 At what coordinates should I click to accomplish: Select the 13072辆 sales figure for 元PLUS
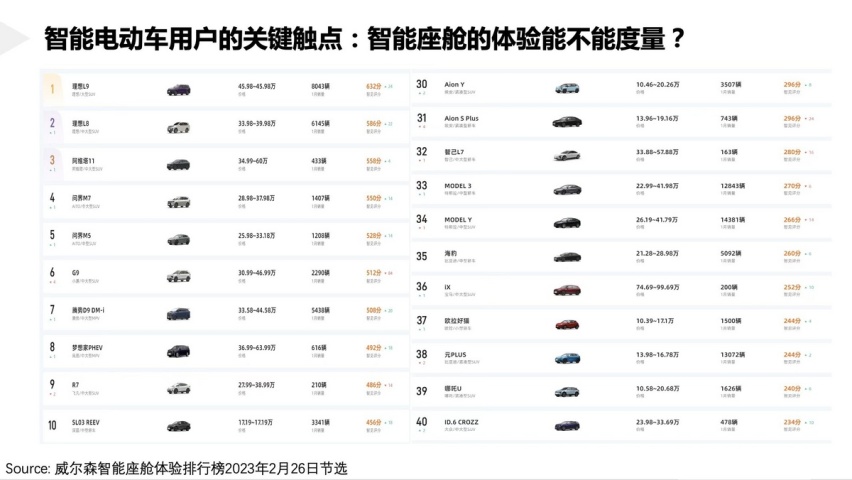733,354
